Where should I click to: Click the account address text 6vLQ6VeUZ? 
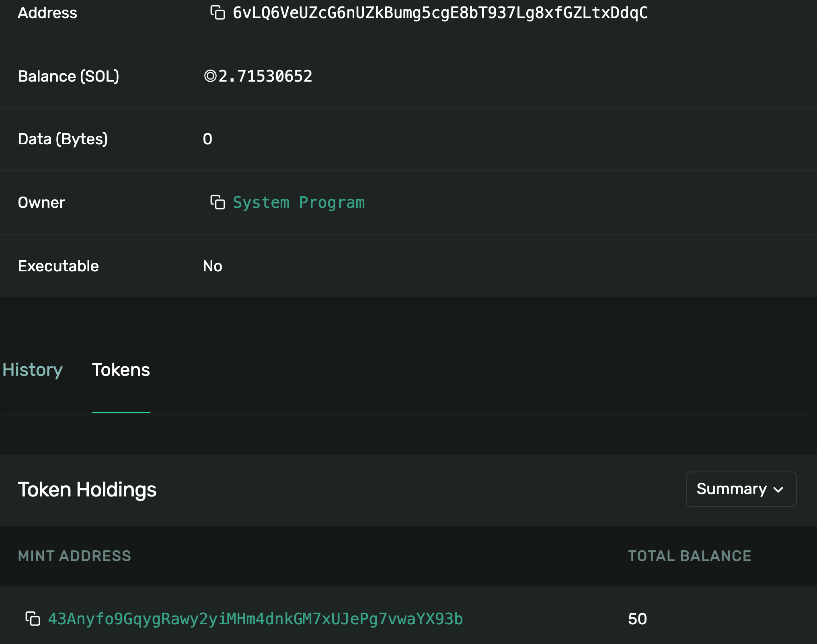point(440,13)
